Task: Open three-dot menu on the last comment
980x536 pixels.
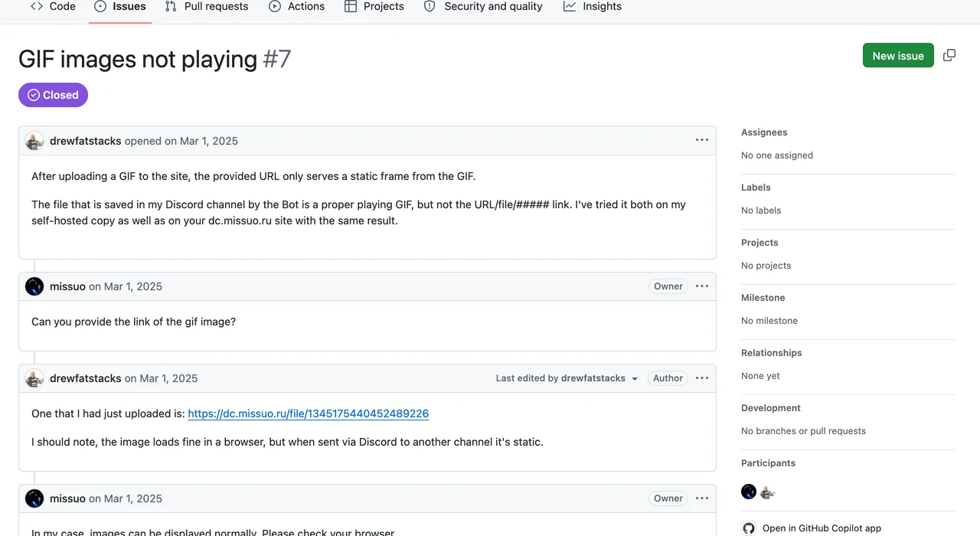Action: pyautogui.click(x=702, y=498)
